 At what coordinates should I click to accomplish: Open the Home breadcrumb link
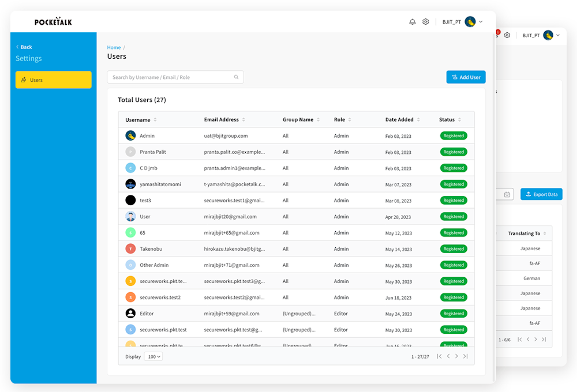coord(114,47)
